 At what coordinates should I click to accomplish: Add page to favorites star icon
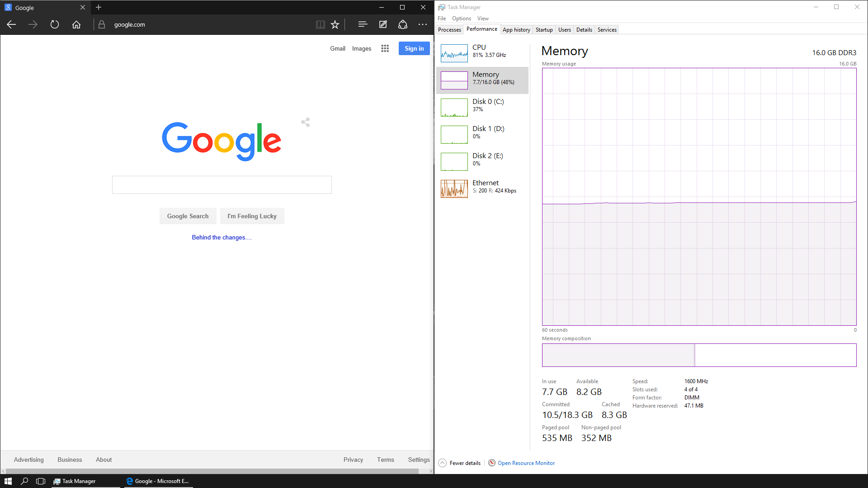point(335,24)
